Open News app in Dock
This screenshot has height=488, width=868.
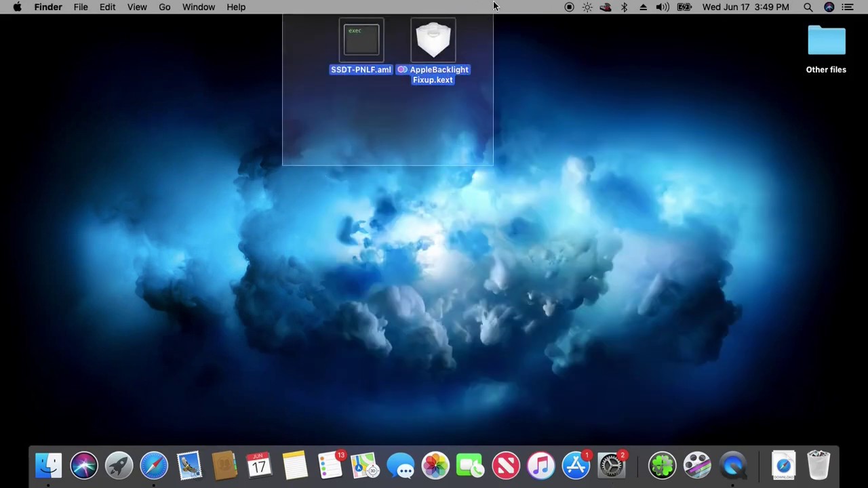click(x=506, y=466)
